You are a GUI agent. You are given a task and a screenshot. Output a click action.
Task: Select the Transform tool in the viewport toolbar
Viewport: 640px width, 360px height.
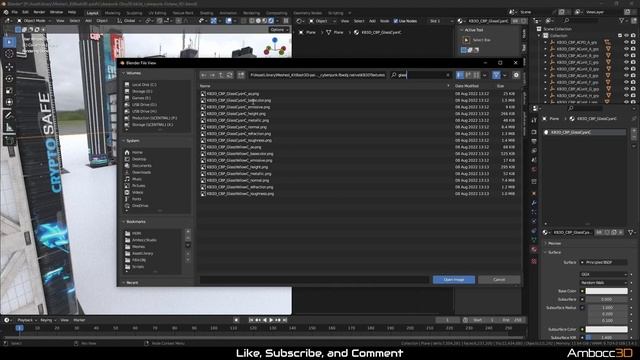coord(9,102)
